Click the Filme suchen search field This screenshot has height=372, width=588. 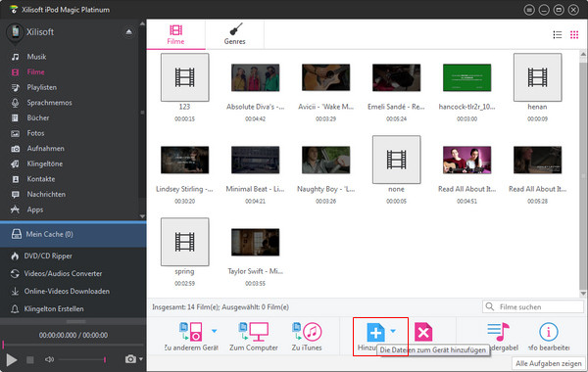tap(533, 306)
